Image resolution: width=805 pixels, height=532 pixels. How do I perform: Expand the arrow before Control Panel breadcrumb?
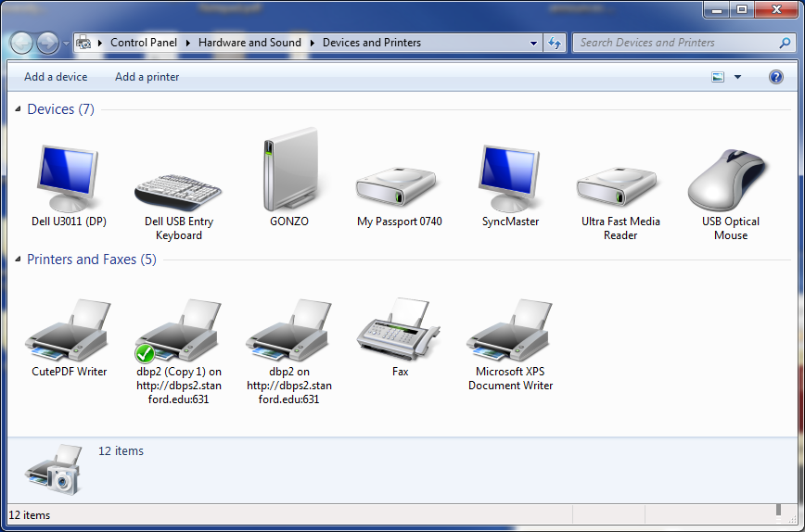point(100,43)
